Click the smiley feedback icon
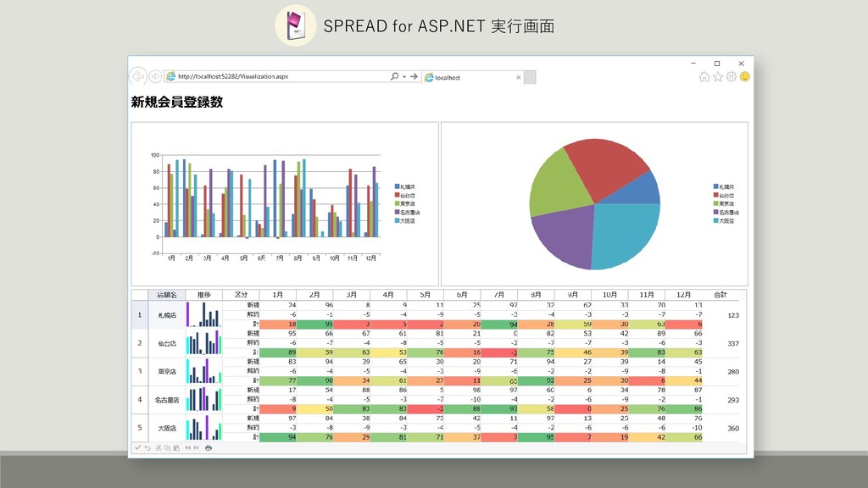This screenshot has height=488, width=868. pyautogui.click(x=745, y=77)
